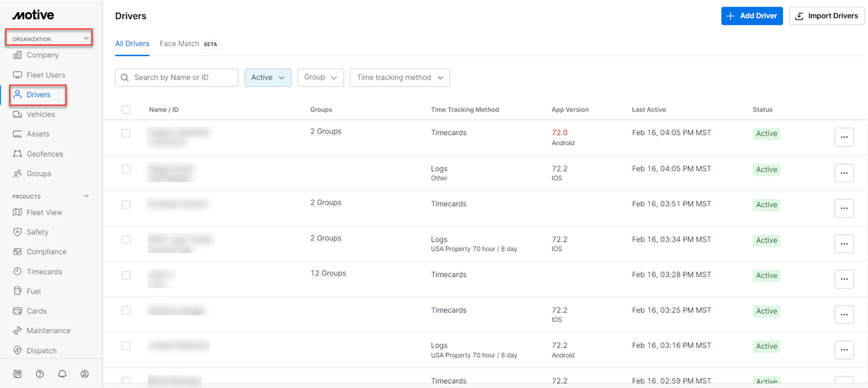Collapse the Products section chevron

(86, 196)
